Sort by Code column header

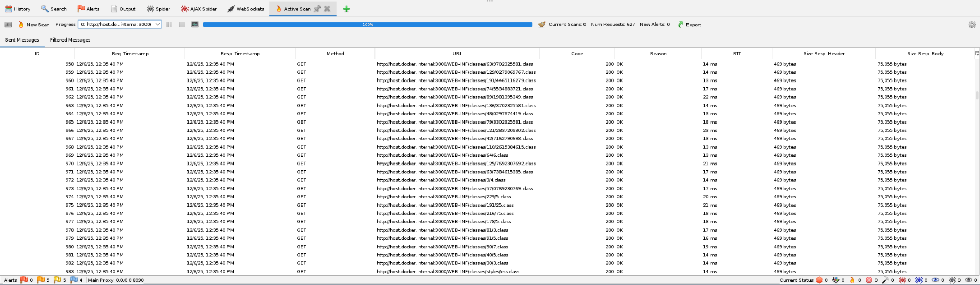point(577,54)
